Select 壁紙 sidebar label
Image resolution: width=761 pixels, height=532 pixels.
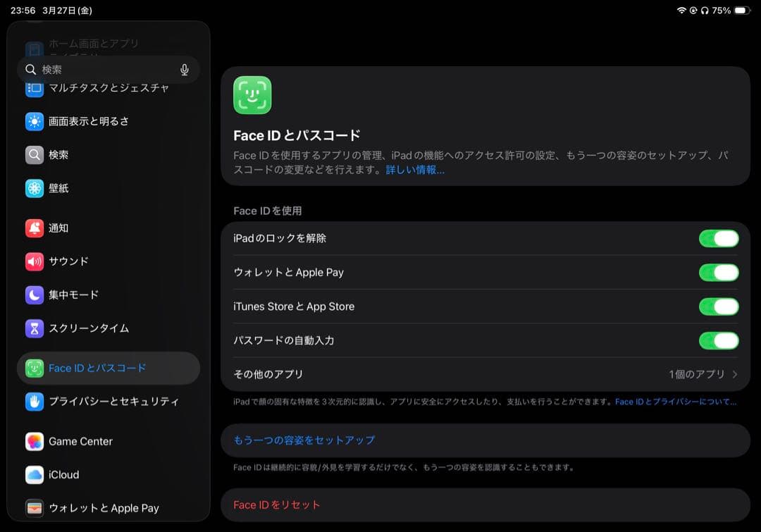pyautogui.click(x=58, y=188)
